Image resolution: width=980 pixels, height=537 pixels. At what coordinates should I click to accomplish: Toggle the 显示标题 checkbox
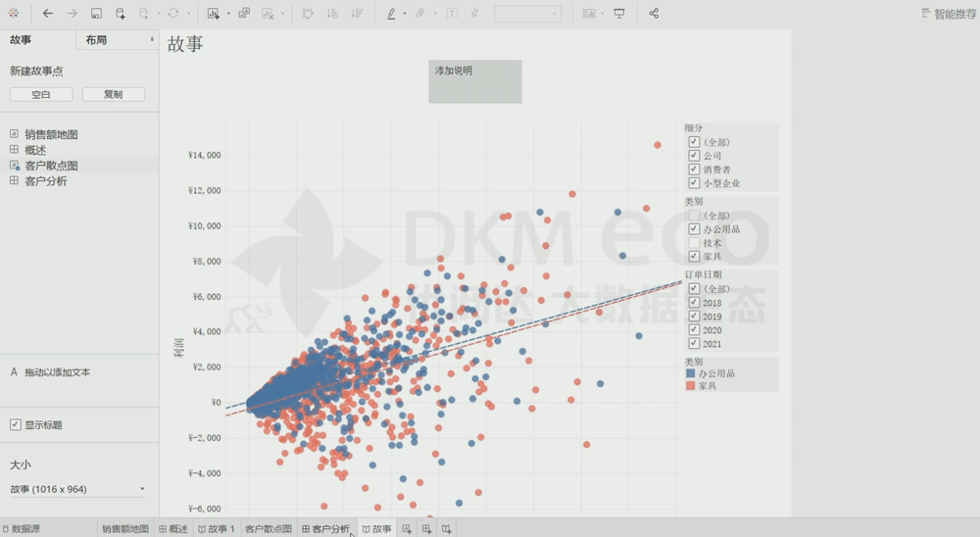click(15, 425)
